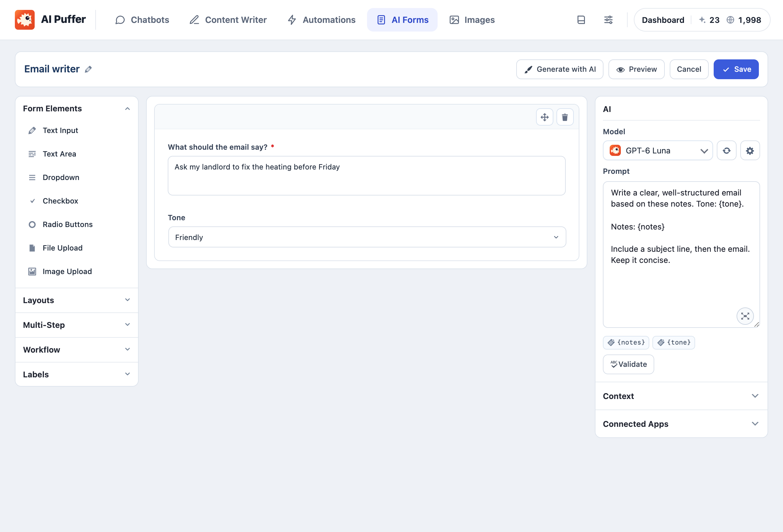
Task: Expand the Labels section
Action: [77, 375]
